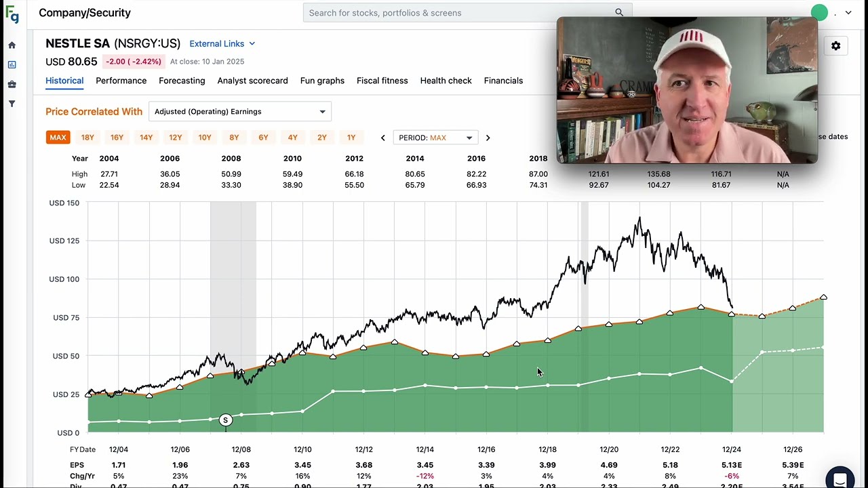The height and width of the screenshot is (488, 868).
Task: Open the Analyst scorecard tab
Action: (x=252, y=81)
